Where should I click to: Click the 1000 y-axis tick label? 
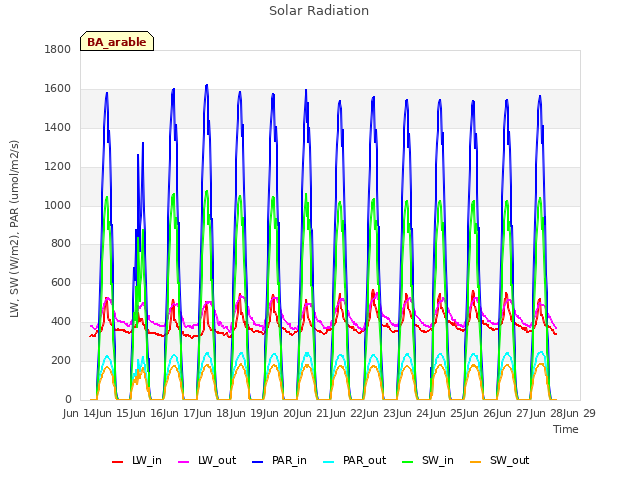click(58, 205)
